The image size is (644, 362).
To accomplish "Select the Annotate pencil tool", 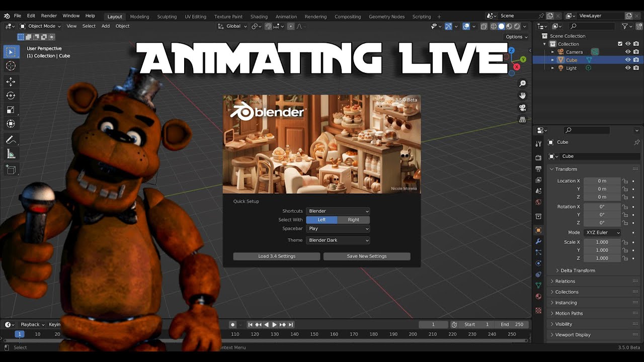I will (x=11, y=140).
